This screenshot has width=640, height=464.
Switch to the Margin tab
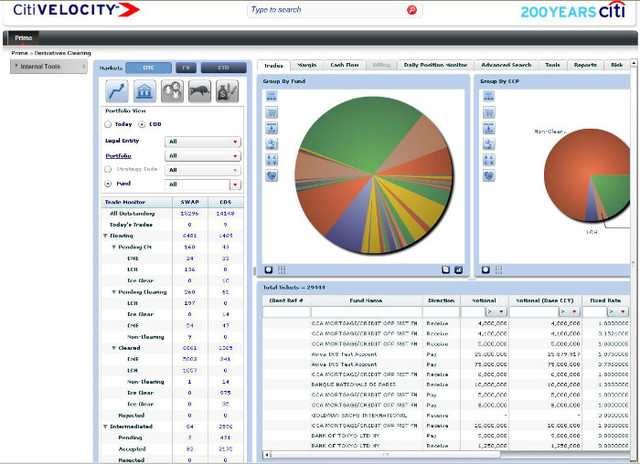pyautogui.click(x=307, y=65)
